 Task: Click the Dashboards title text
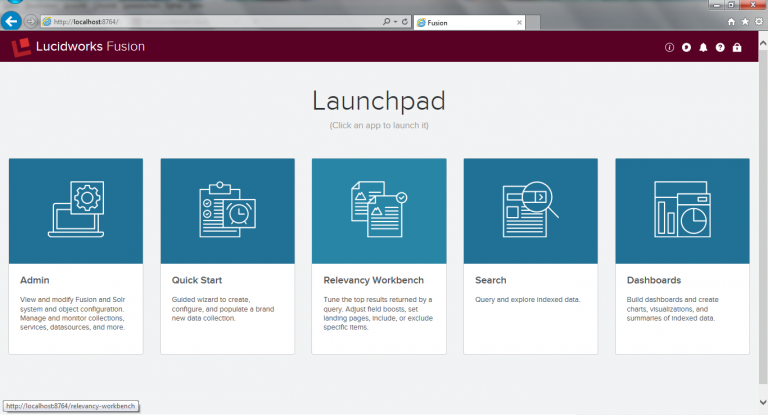click(653, 281)
